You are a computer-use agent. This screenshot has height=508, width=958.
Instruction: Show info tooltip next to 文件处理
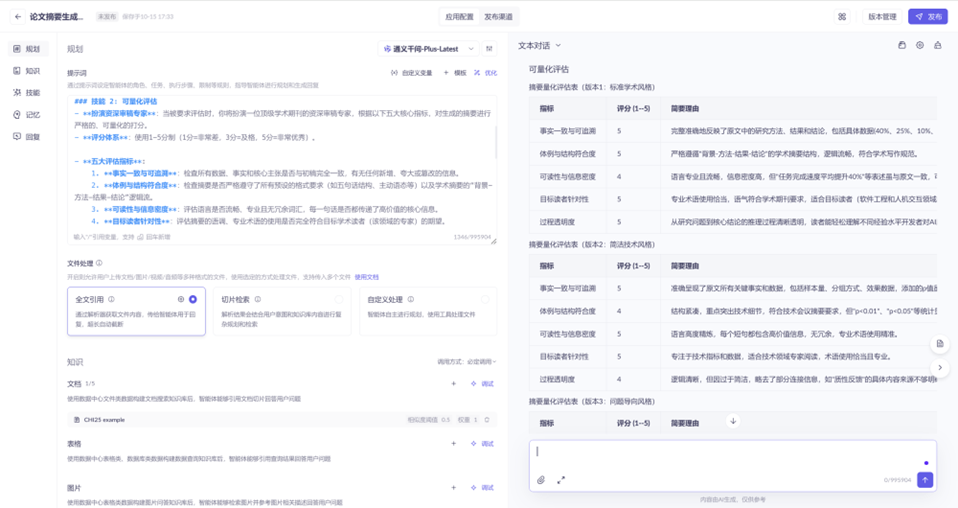(x=99, y=263)
